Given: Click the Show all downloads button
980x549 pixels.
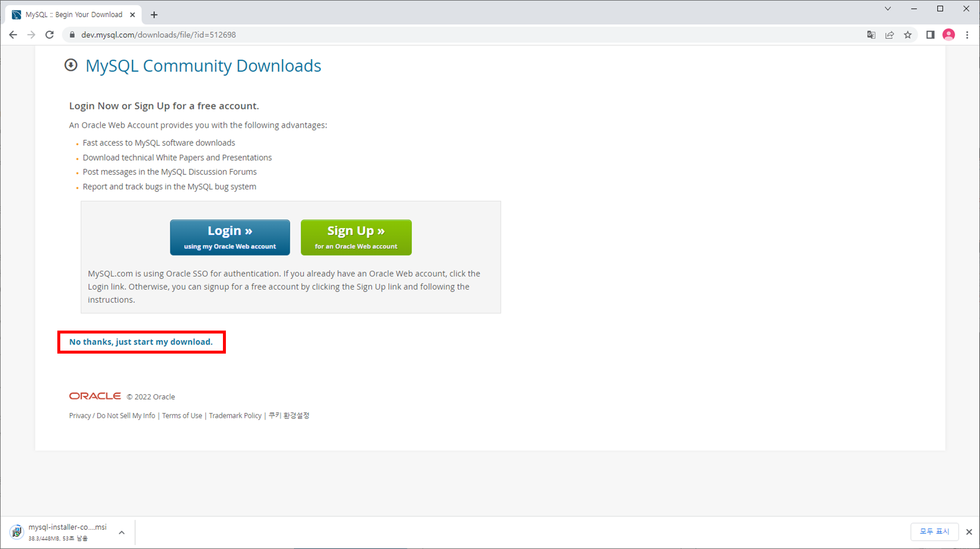Looking at the screenshot, I should point(934,531).
